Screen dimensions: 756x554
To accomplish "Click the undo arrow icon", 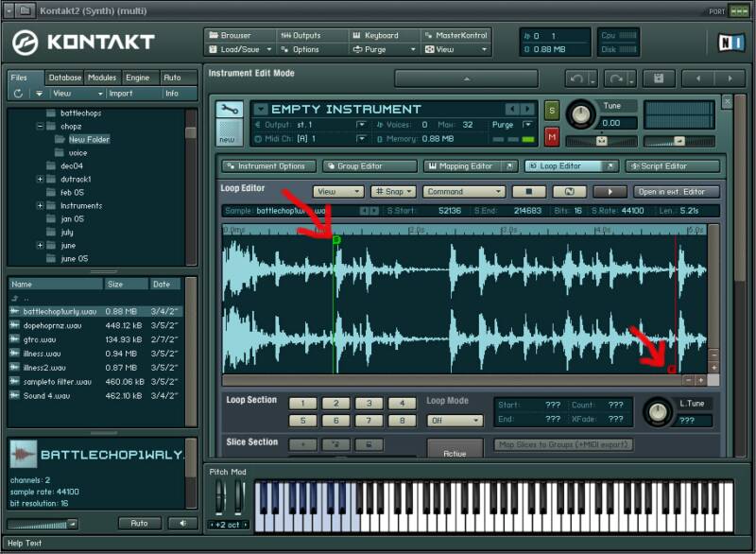I will coord(576,78).
